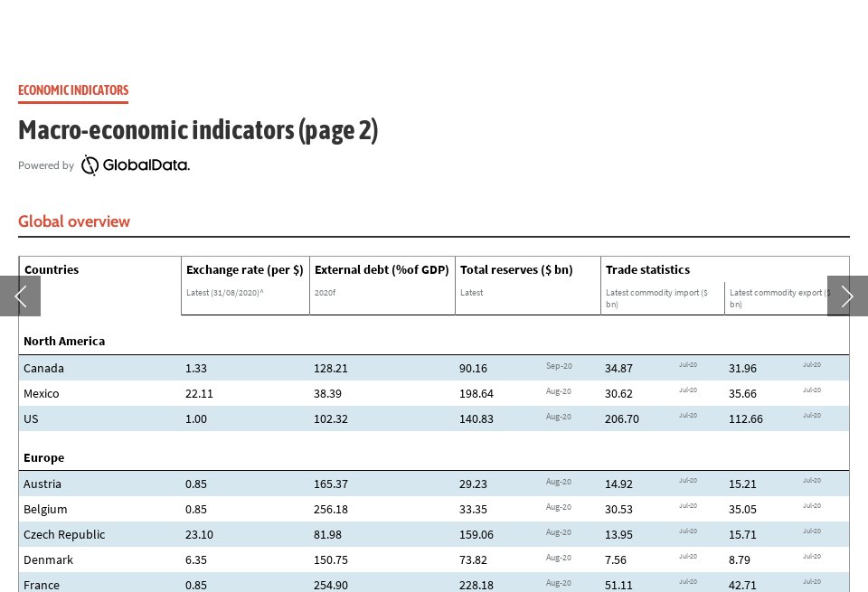This screenshot has height=592, width=868.
Task: Click the GlobalData logo icon
Action: point(89,165)
